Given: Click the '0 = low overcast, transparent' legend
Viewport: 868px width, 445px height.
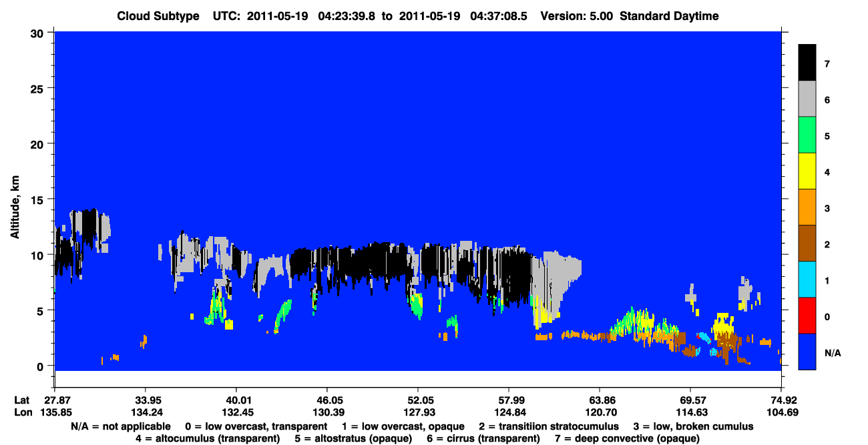Looking at the screenshot, I should [x=256, y=426].
